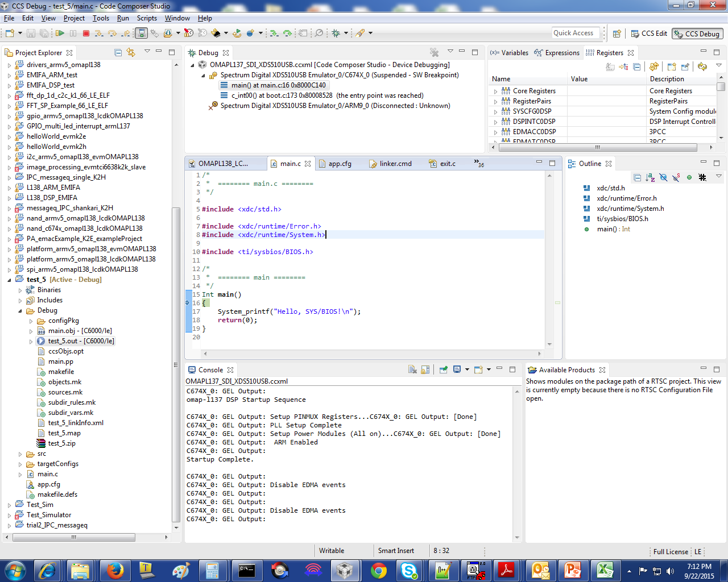Click the Quick Access search field
This screenshot has height=582, width=728.
[x=576, y=33]
